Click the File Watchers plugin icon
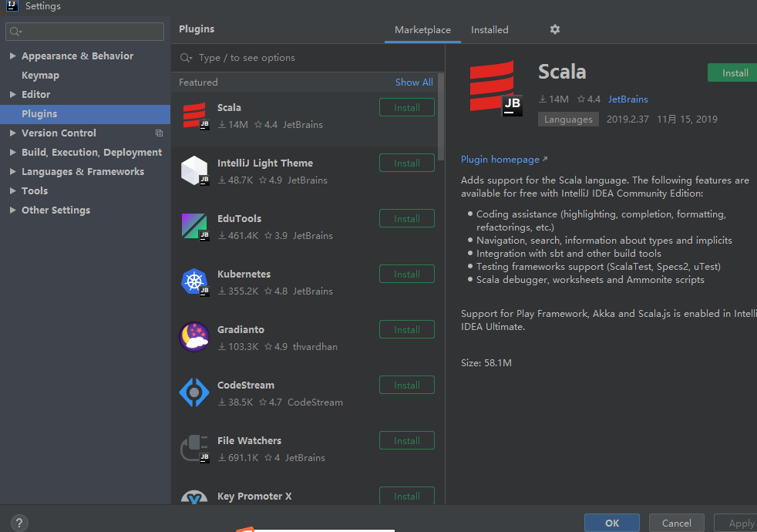Image resolution: width=757 pixels, height=532 pixels. tap(194, 449)
